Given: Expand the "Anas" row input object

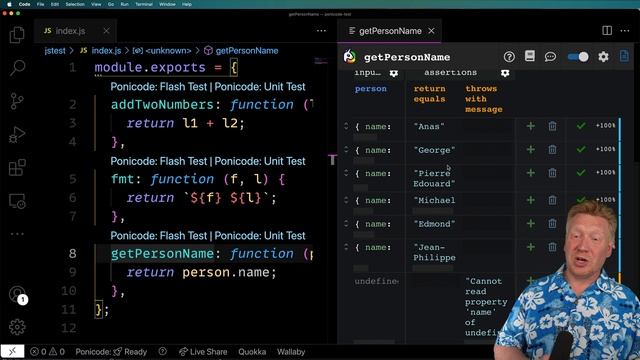Looking at the screenshot, I should [x=346, y=126].
